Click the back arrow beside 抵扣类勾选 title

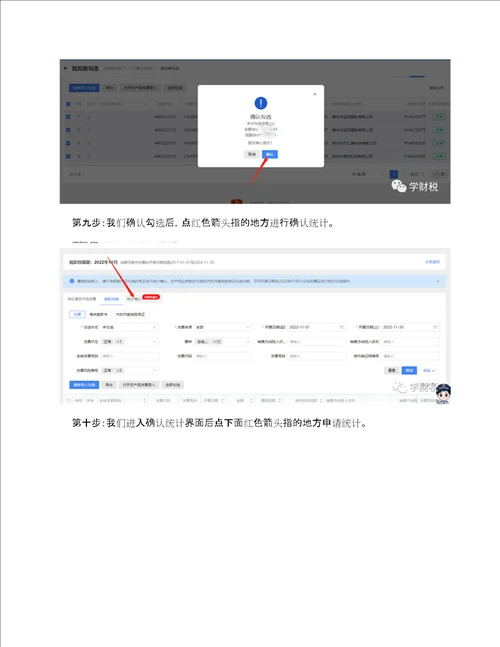coord(66,68)
